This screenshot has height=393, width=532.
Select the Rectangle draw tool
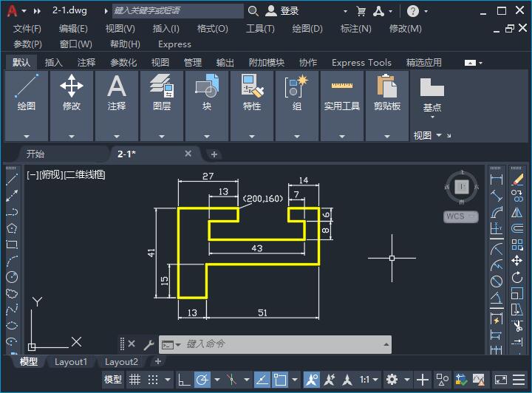pyautogui.click(x=12, y=245)
